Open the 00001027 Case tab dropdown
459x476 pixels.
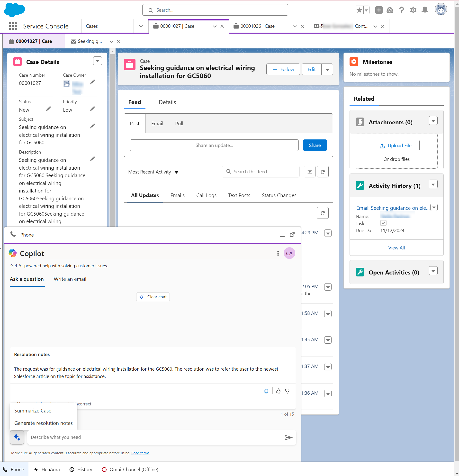[x=215, y=26]
